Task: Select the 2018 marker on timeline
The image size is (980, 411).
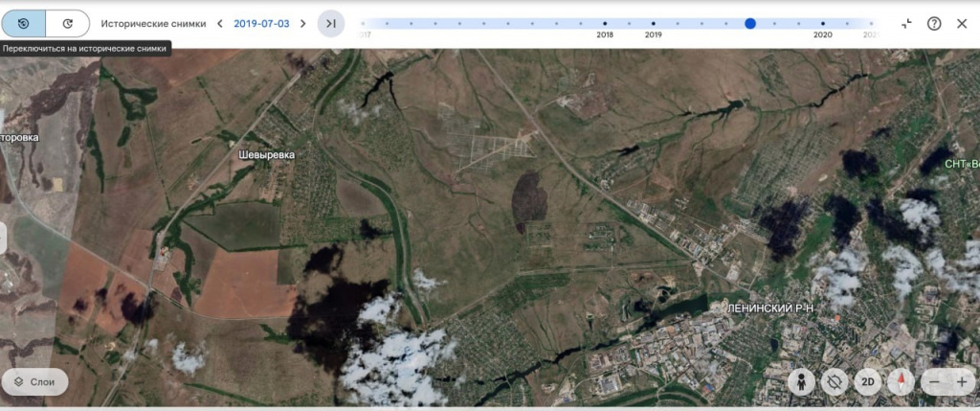Action: pyautogui.click(x=605, y=23)
